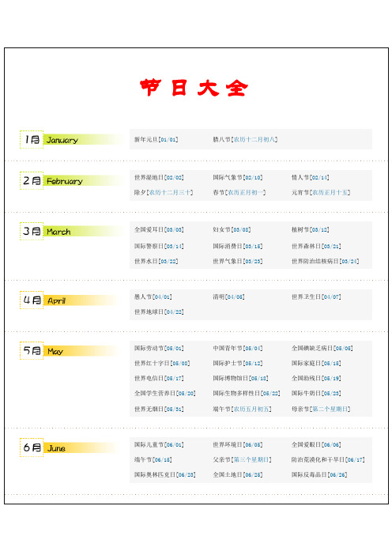Click 除夕 农历十二月三十 entry
Image resolution: width=392 pixels, height=555 pixels.
pyautogui.click(x=164, y=193)
